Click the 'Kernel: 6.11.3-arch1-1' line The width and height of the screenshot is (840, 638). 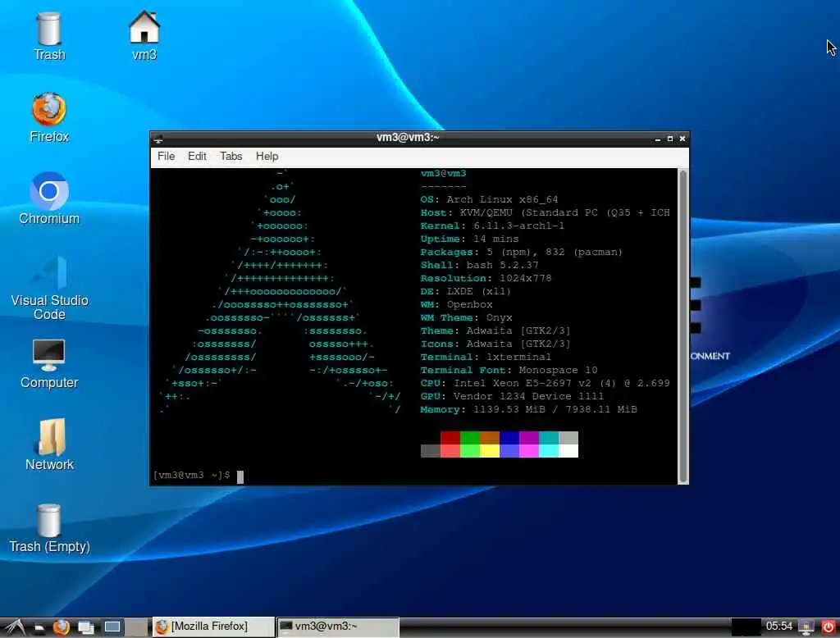[x=492, y=226]
